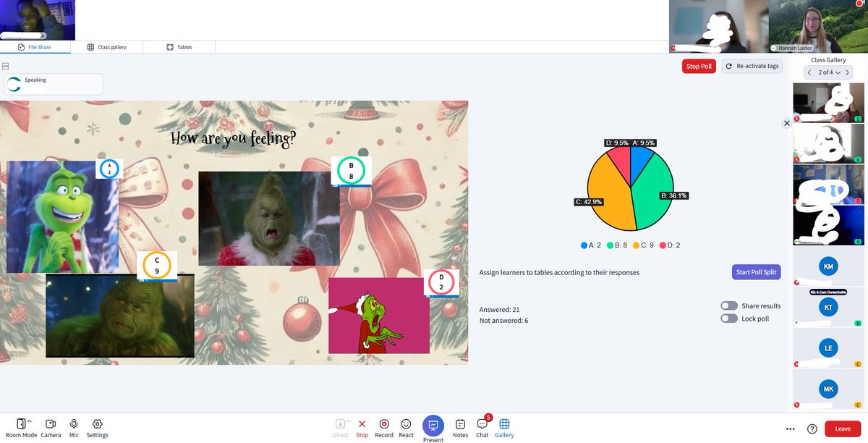Select KM participant tile
868x443 pixels.
828,266
